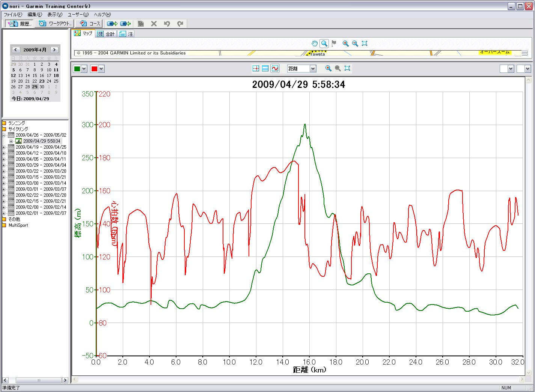
Task: Select the 2009/03/15 - 2009/03/21 week
Action: coord(41,177)
